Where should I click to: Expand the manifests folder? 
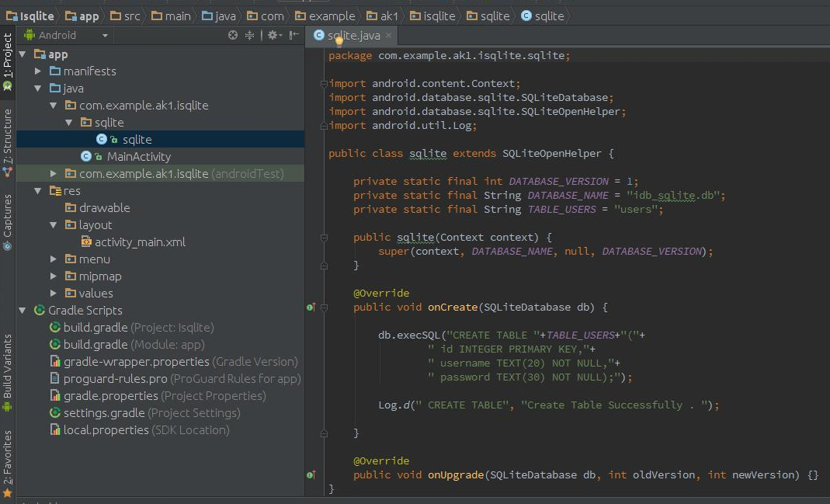tap(36, 71)
